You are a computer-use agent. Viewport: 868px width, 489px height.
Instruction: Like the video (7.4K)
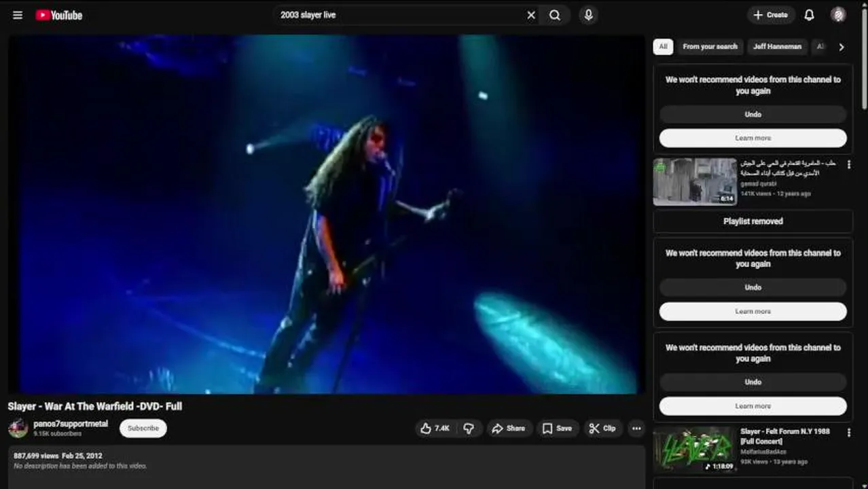coord(435,429)
